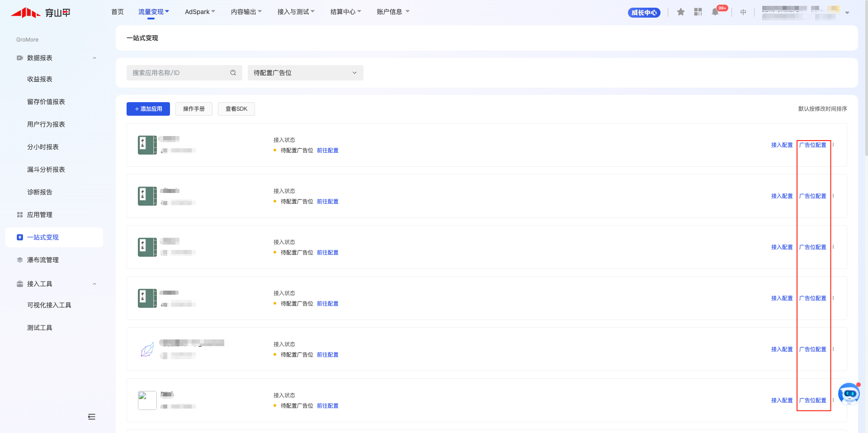Open the robot chat assistant icon
Screen dimensions: 868x433
click(849, 394)
